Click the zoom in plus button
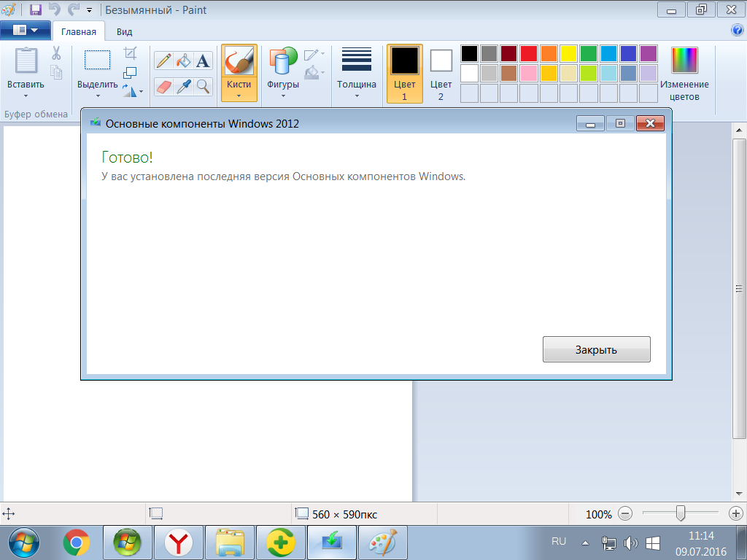Screen dimensions: 747x560 pyautogui.click(x=735, y=514)
